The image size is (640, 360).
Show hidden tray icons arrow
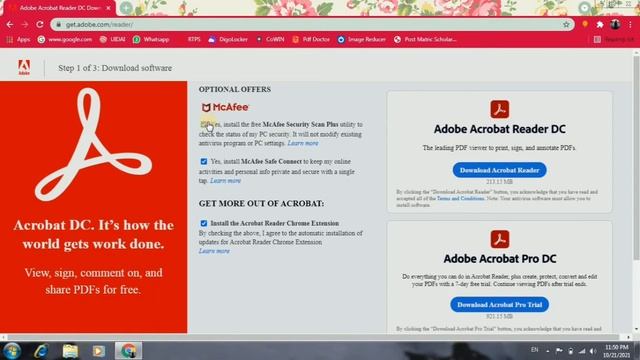coord(547,351)
